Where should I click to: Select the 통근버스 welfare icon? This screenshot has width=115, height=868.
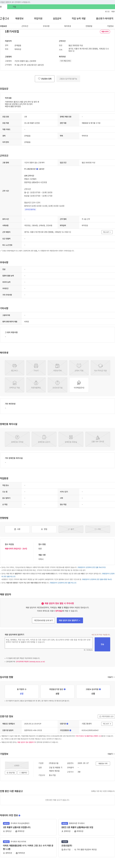click(14, 368)
